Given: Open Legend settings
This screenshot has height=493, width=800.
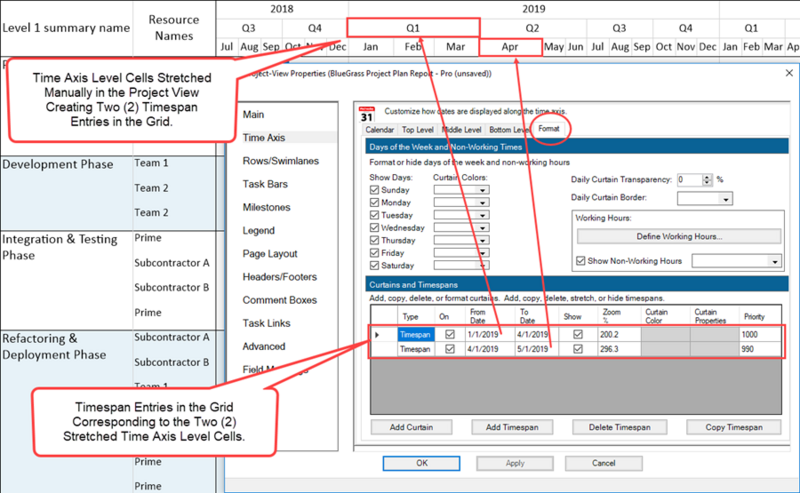Looking at the screenshot, I should (259, 231).
